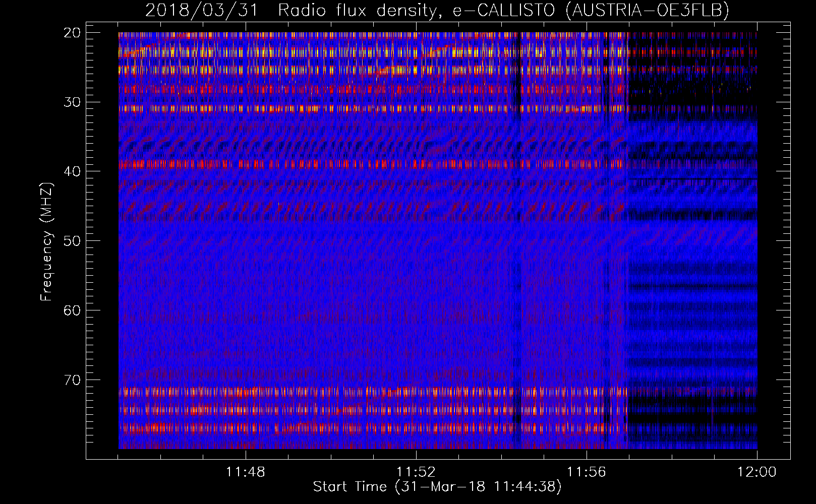Click the 60 frequency tick label
This screenshot has height=504, width=816.
coord(72,310)
